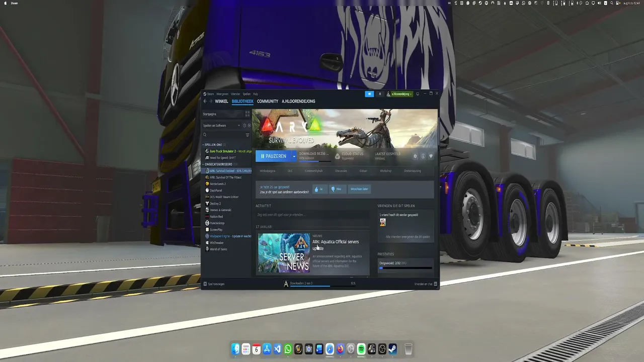
Task: Open the dropdown arrow next to Pauzeren
Action: pos(294,156)
